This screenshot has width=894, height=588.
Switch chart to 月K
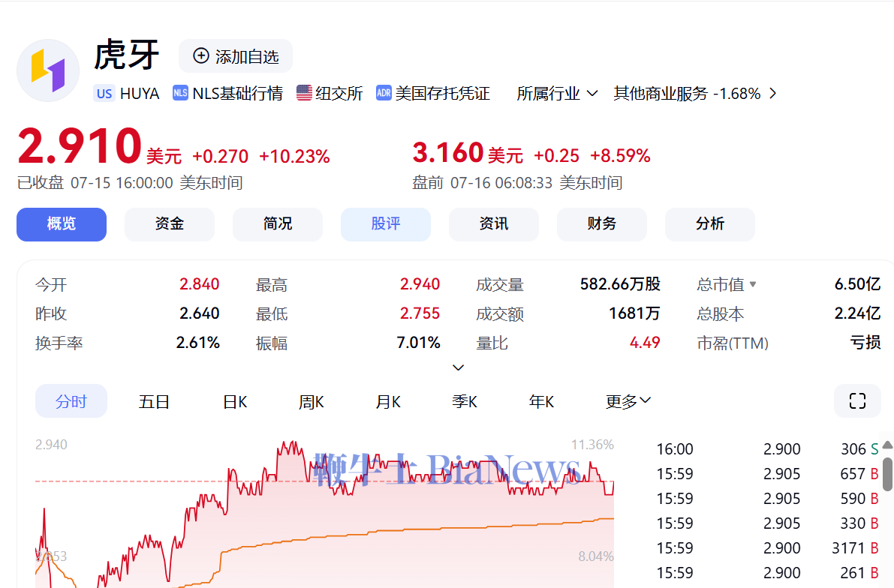[x=388, y=402]
